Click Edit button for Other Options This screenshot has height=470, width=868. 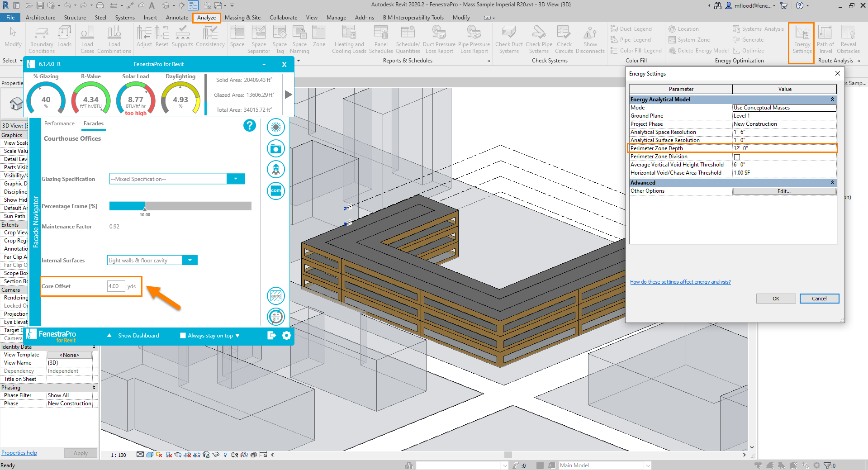pyautogui.click(x=784, y=191)
